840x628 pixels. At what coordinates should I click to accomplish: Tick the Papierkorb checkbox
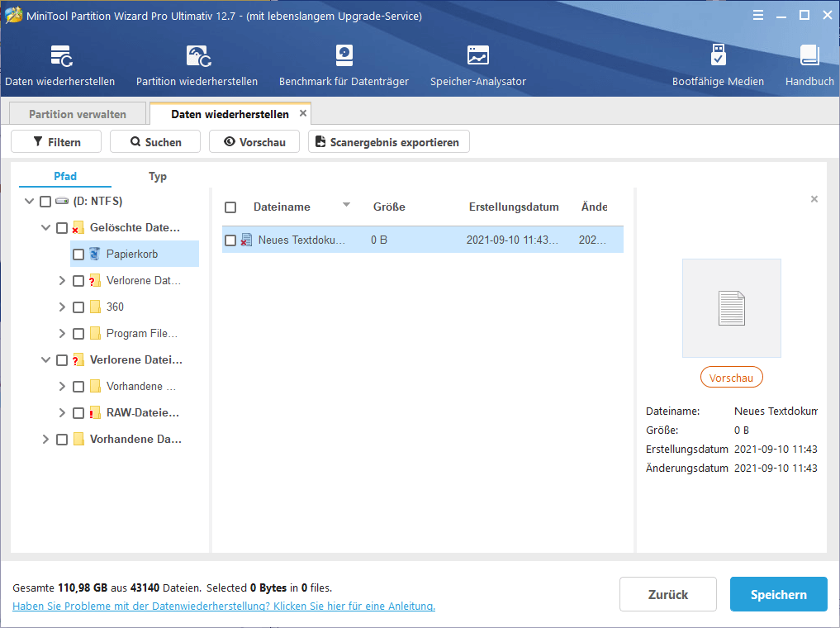pos(78,255)
